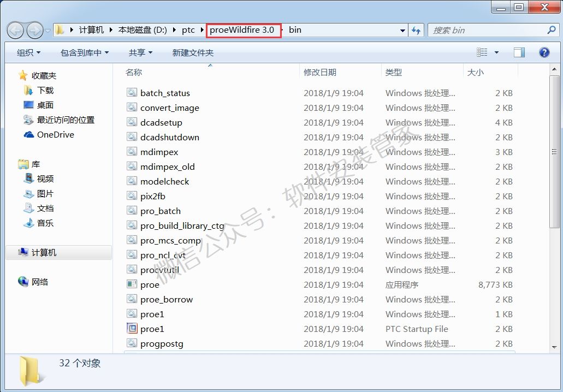Click the 网络 network icon in sidebar
The height and width of the screenshot is (392, 563).
(23, 282)
